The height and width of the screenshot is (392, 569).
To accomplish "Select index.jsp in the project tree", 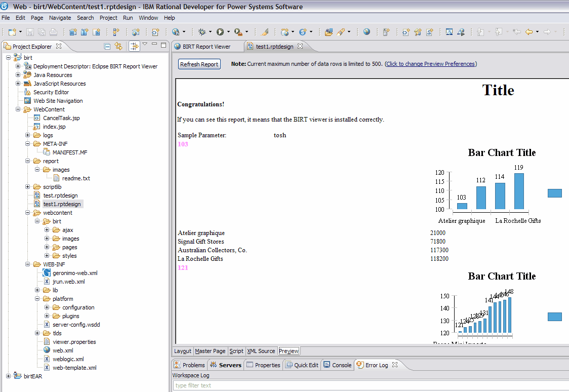I will coord(55,127).
